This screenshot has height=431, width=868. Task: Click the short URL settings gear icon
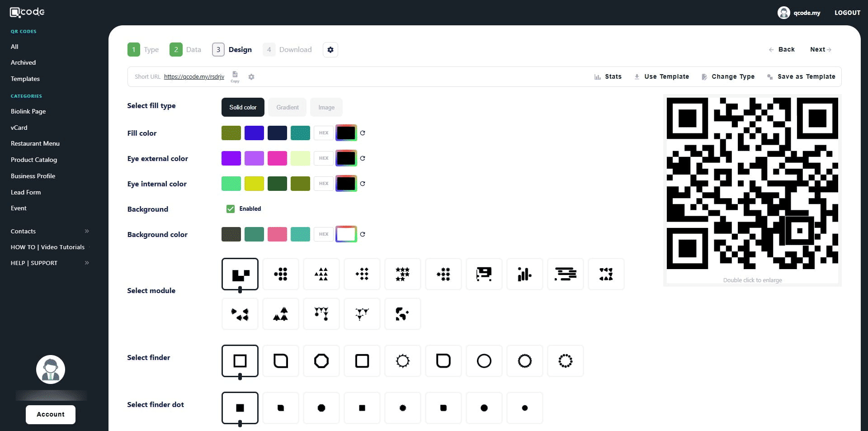[251, 77]
